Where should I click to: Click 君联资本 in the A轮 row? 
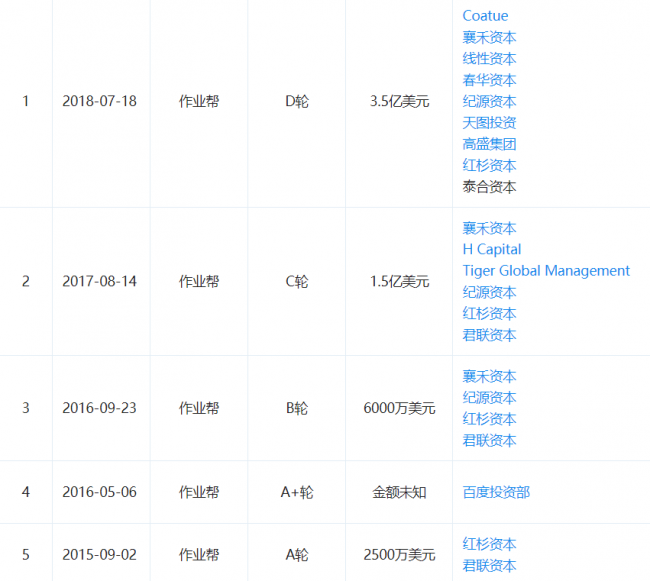pos(489,566)
